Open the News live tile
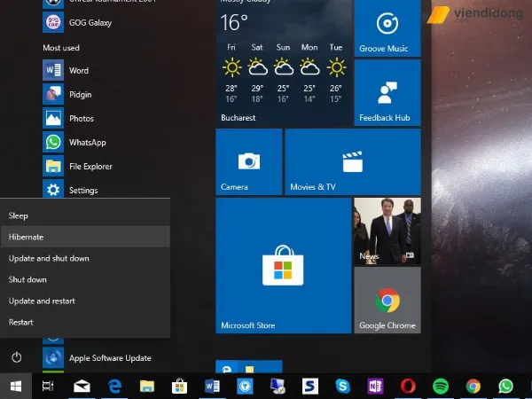Screen dimensions: 532x399 click(x=387, y=231)
